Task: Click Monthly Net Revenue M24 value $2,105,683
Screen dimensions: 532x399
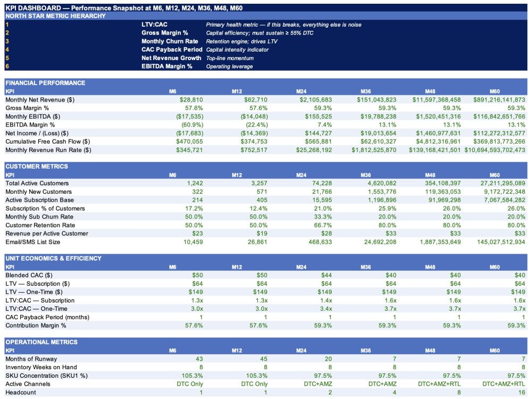Action: pos(315,100)
